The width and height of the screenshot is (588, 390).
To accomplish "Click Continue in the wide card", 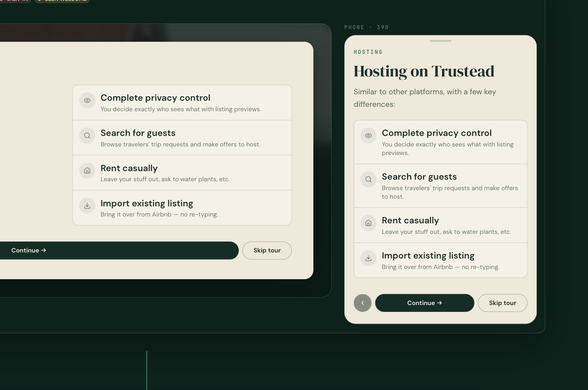I will click(119, 250).
